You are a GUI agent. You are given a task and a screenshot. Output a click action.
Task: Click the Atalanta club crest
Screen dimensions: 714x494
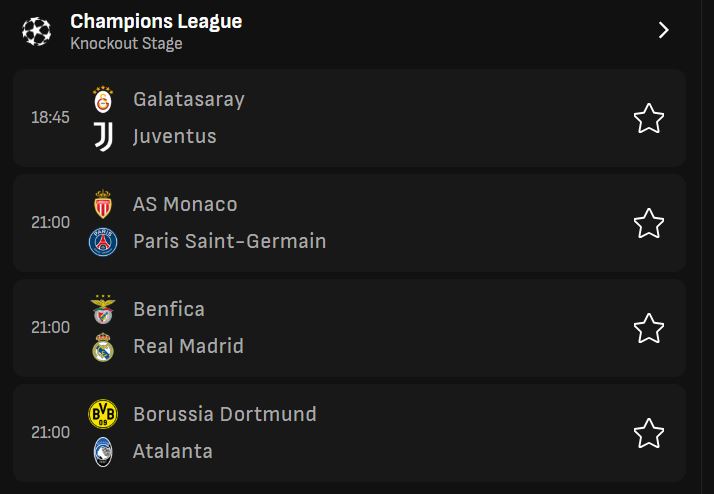(x=103, y=452)
